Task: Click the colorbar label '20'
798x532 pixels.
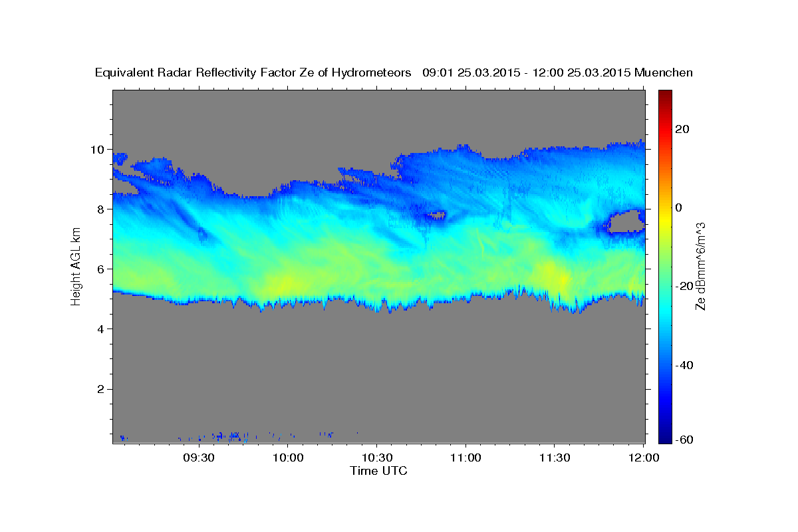Action: [681, 129]
